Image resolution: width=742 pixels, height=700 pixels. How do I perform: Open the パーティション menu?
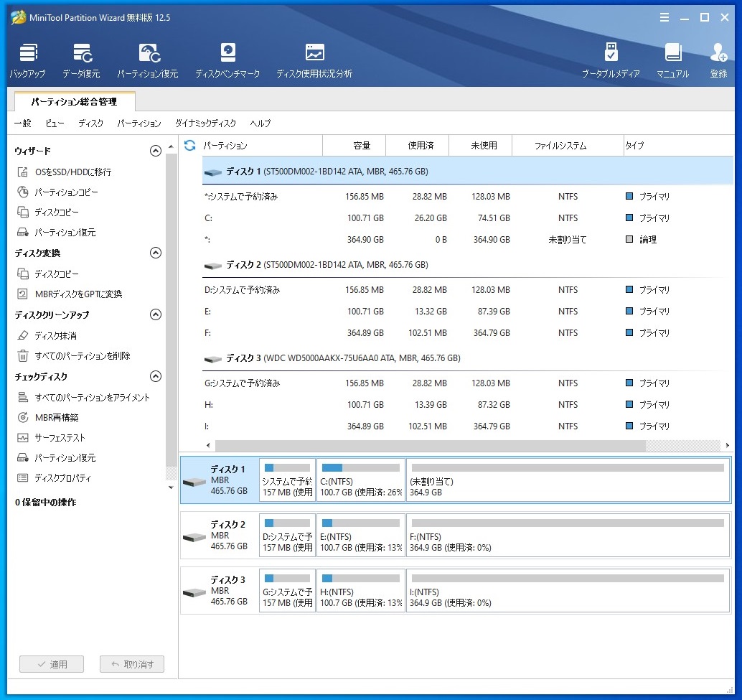139,123
